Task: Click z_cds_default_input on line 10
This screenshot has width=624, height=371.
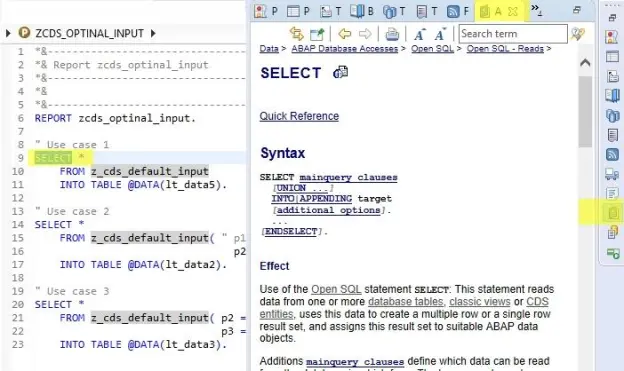Action: pyautogui.click(x=150, y=172)
